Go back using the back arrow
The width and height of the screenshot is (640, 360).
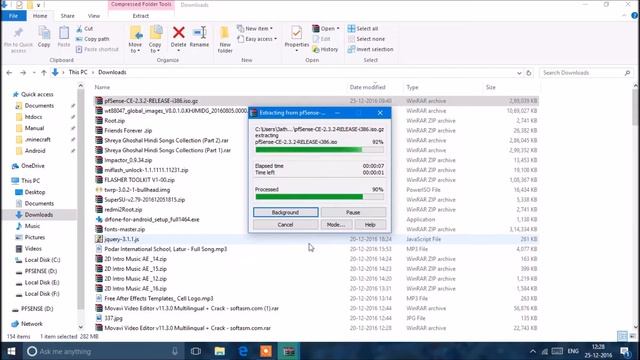[9, 73]
